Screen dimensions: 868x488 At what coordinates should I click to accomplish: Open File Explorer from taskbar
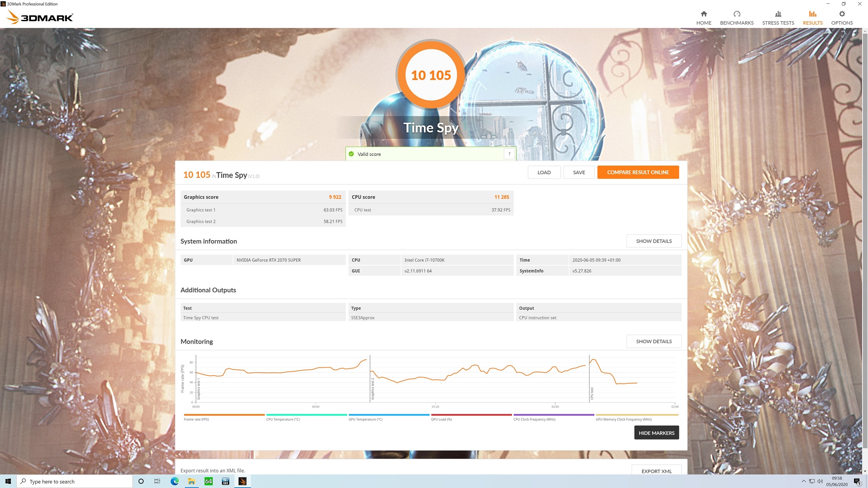click(x=192, y=481)
